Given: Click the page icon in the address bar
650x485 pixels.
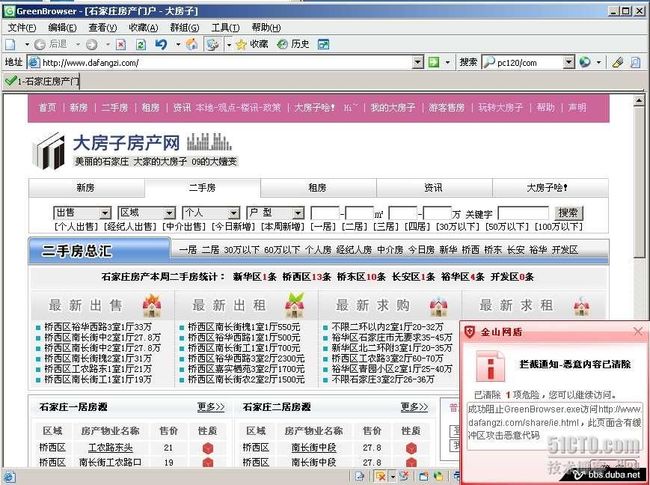Looking at the screenshot, I should tap(34, 63).
